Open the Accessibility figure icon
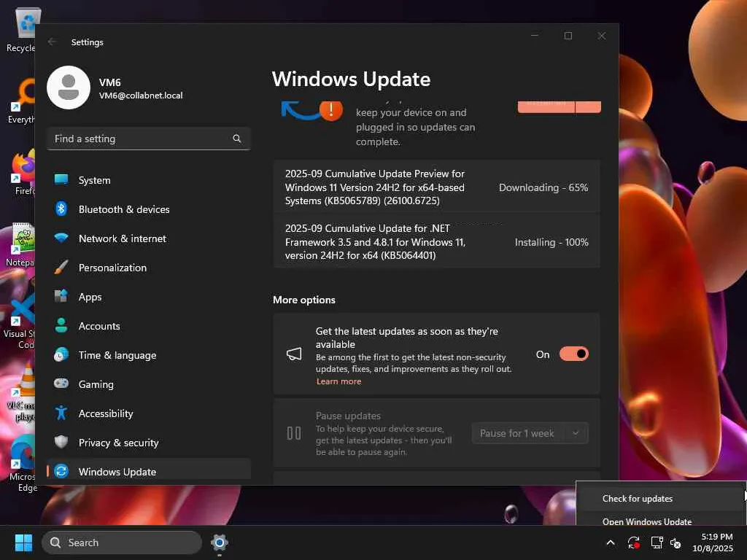This screenshot has width=747, height=560. pyautogui.click(x=61, y=413)
